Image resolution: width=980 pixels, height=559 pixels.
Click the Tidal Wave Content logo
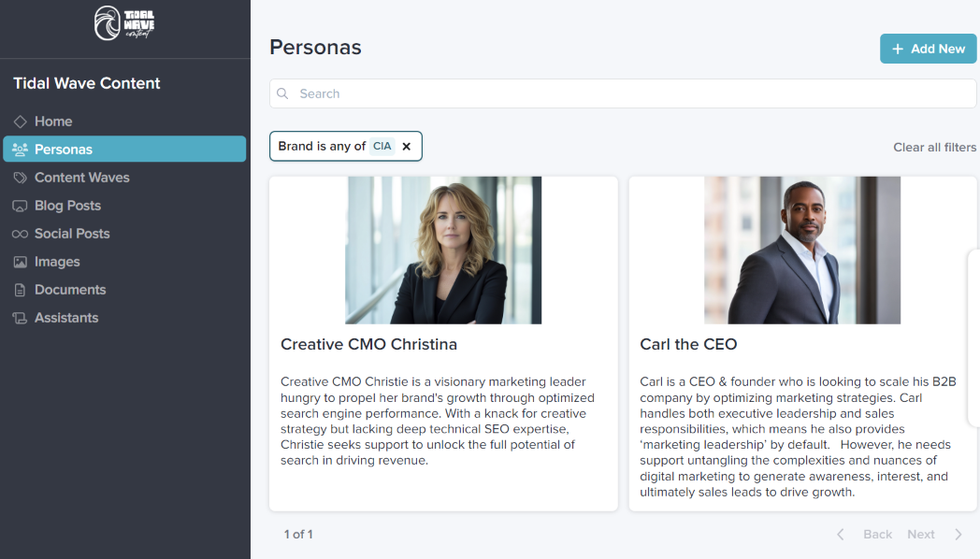click(x=124, y=23)
